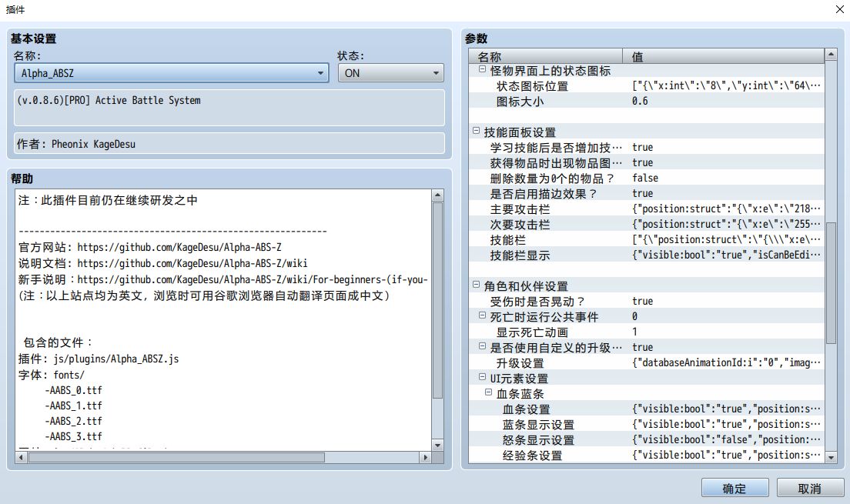Click the help horizontal scroll right arrow

click(426, 457)
